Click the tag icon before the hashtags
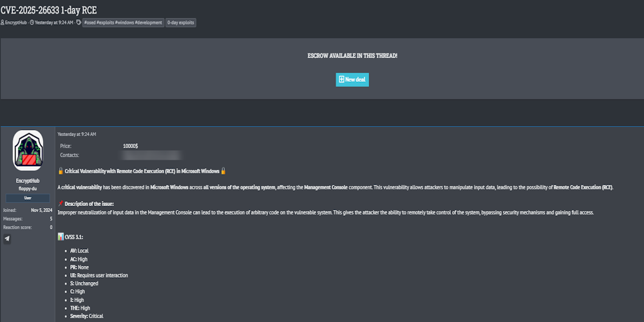The image size is (644, 322). click(79, 23)
